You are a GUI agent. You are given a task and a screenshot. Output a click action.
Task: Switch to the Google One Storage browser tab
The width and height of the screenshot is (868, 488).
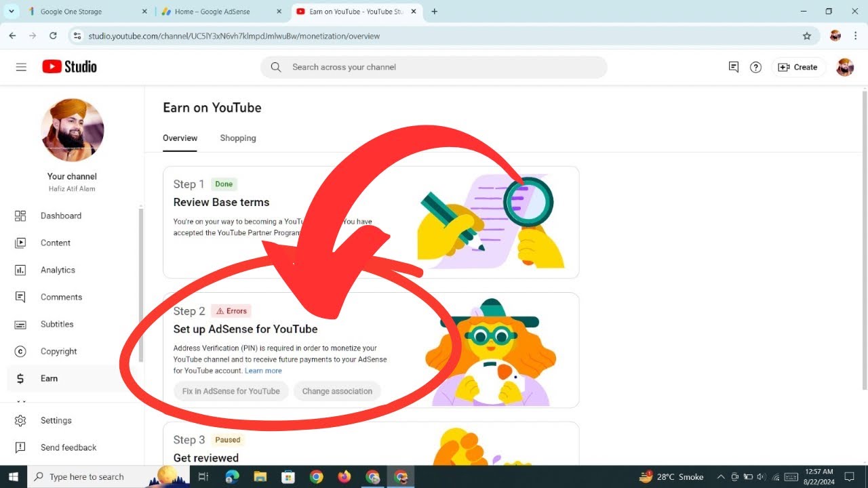coord(86,12)
